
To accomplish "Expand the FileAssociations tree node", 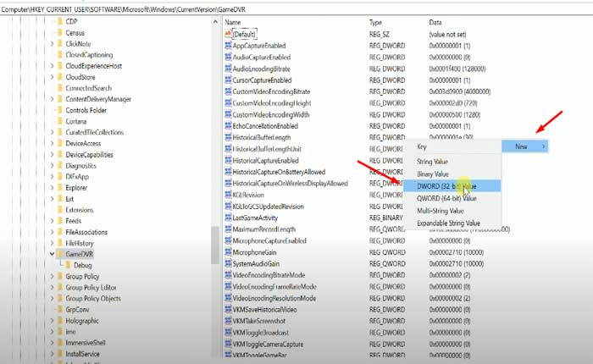I will coord(53,232).
